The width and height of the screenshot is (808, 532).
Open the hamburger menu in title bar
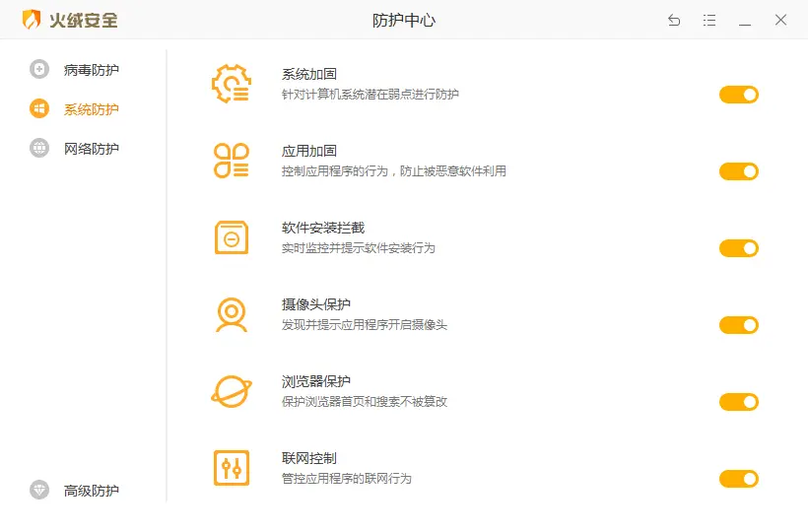coord(709,20)
